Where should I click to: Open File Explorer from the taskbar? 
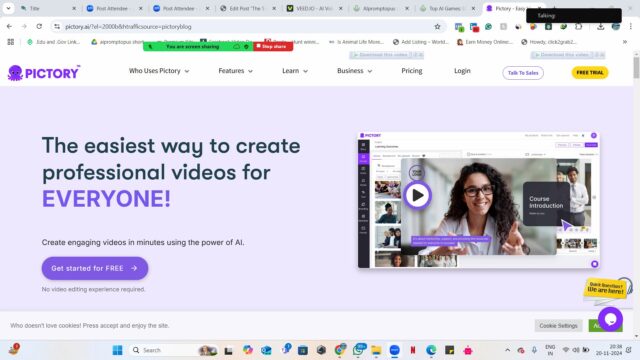click(376, 350)
